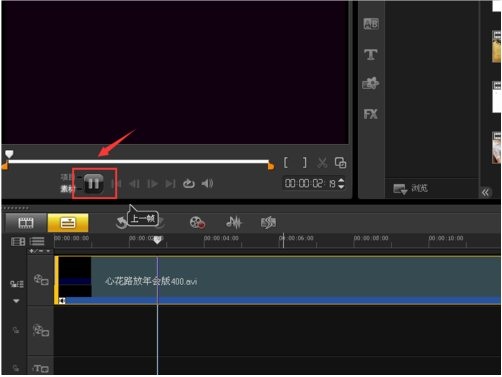This screenshot has height=377, width=502.
Task: Open the Transitions library (AB icon)
Action: [x=371, y=24]
